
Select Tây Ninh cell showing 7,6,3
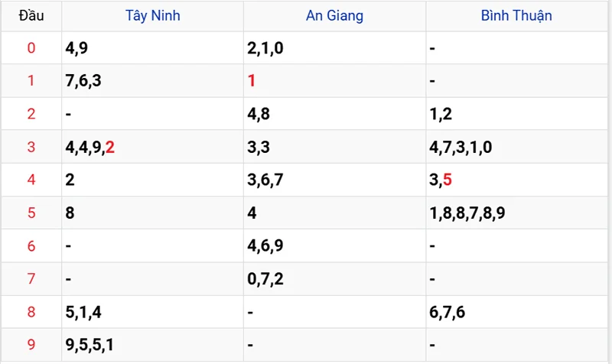83,81
